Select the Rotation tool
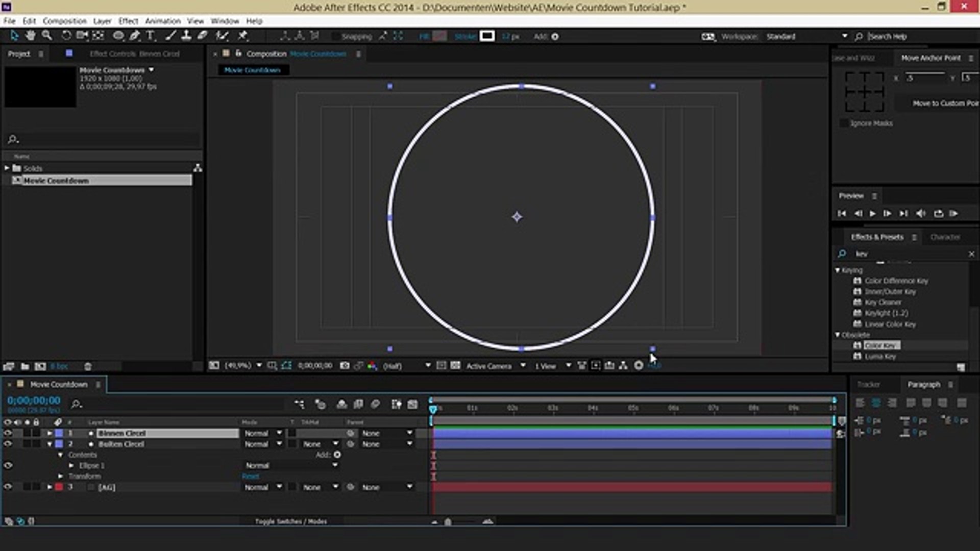 (x=66, y=36)
